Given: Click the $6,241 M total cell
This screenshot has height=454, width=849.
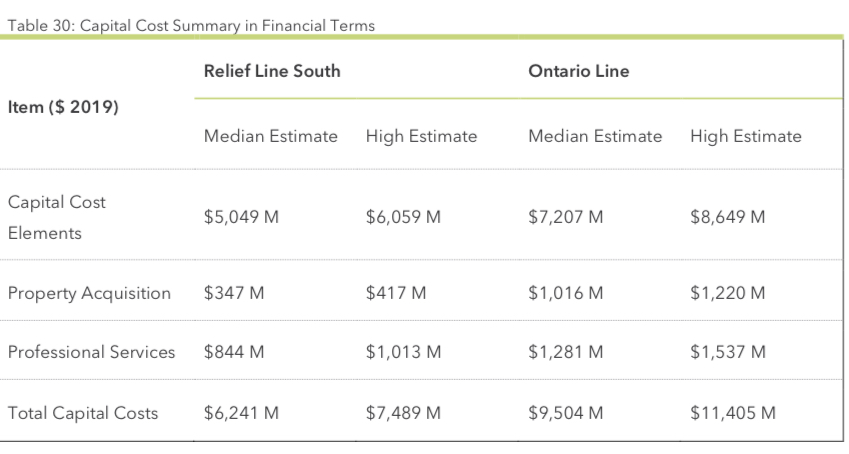Looking at the screenshot, I should click(x=241, y=413).
